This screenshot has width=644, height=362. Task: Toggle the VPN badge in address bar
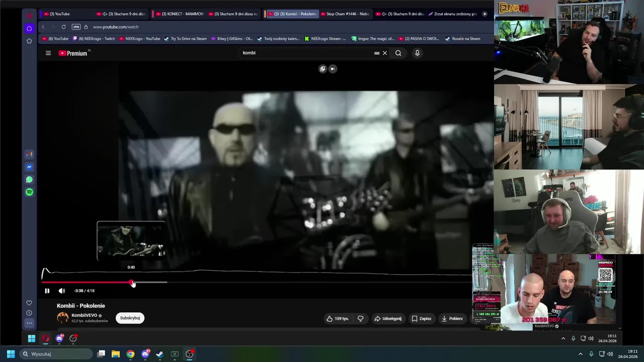point(76,27)
